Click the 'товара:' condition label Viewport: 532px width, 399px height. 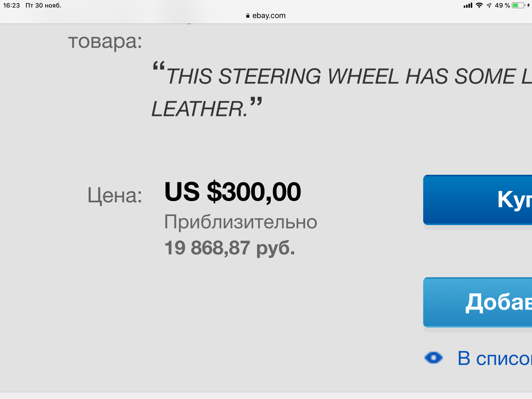pos(105,42)
